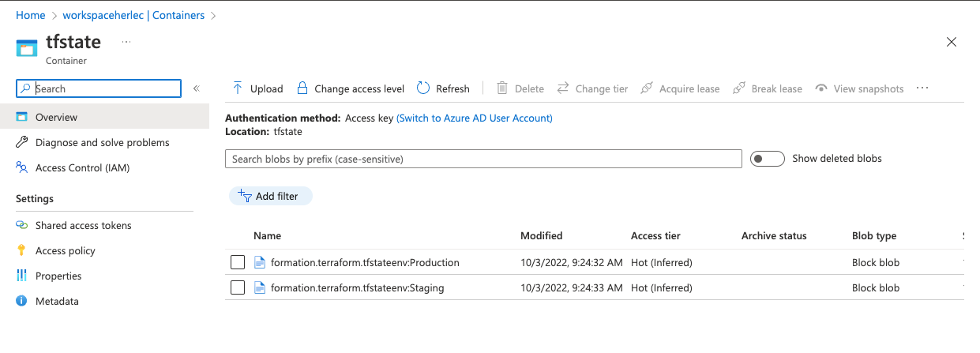Click the View snapshots eye icon
980x353 pixels.
click(x=821, y=88)
